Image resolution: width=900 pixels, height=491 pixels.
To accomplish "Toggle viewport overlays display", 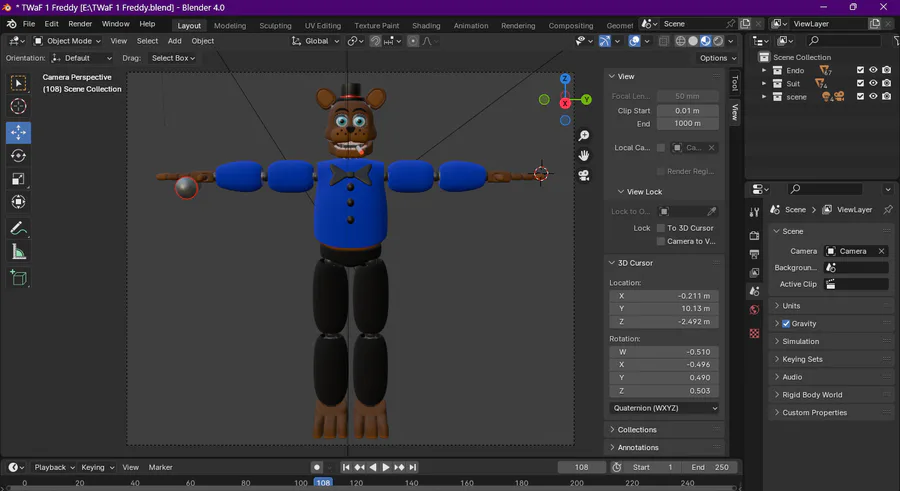I will click(x=634, y=41).
